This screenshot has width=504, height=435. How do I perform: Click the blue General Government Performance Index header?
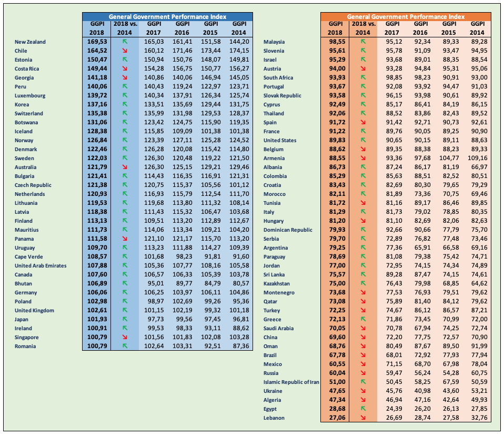[167, 17]
